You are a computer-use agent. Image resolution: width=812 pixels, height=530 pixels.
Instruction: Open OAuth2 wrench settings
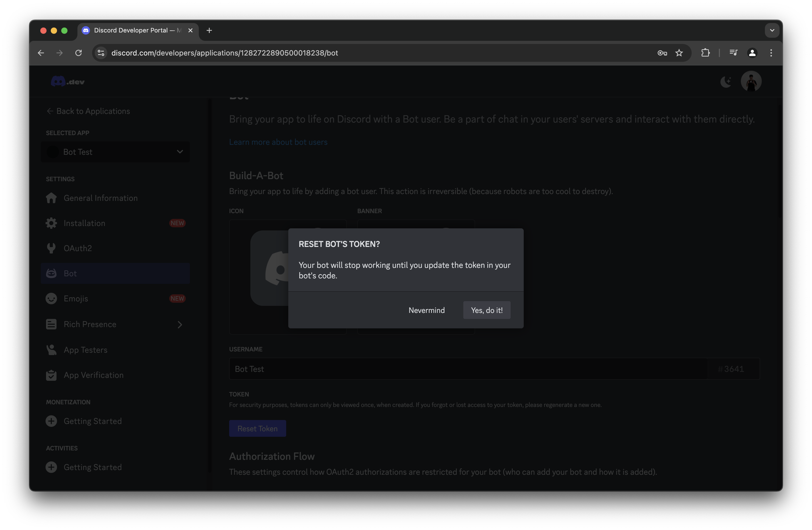click(x=51, y=248)
